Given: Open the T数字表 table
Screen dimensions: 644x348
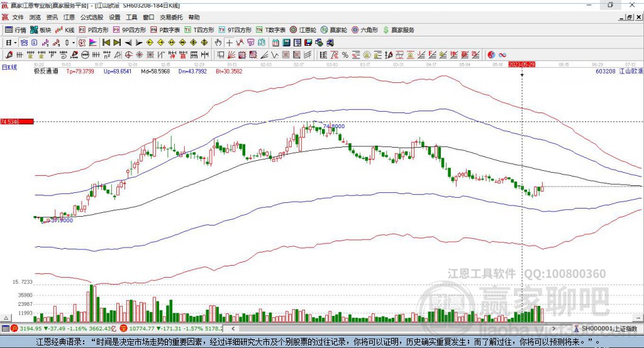Looking at the screenshot, I should (270, 30).
